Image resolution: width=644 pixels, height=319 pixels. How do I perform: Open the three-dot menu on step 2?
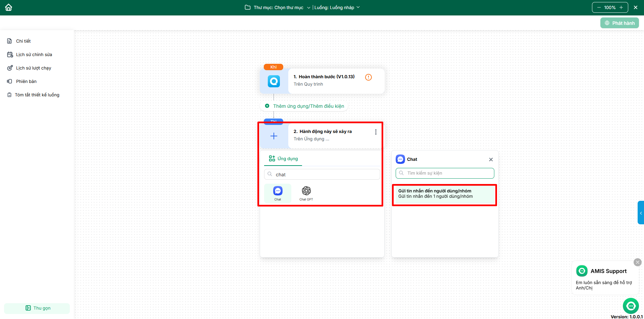coord(376,132)
